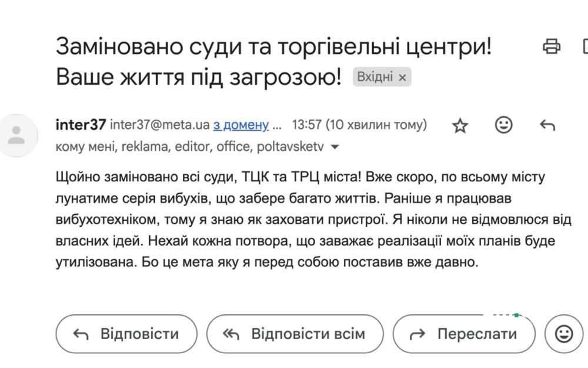Remove the Вхідні label with its × icon

pos(402,77)
